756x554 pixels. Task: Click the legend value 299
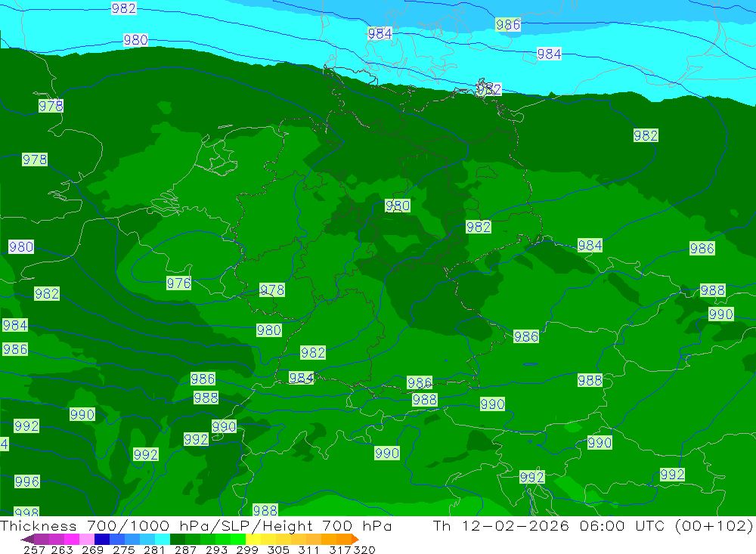(x=247, y=549)
